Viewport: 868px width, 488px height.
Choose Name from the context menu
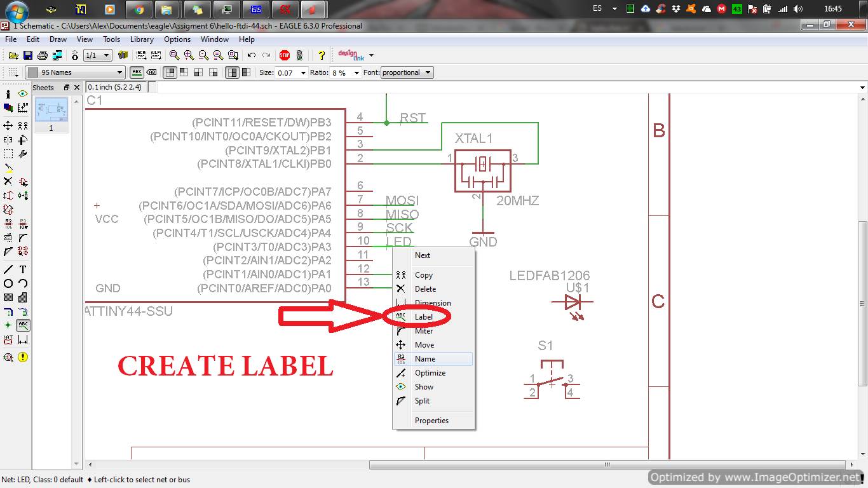pyautogui.click(x=433, y=358)
